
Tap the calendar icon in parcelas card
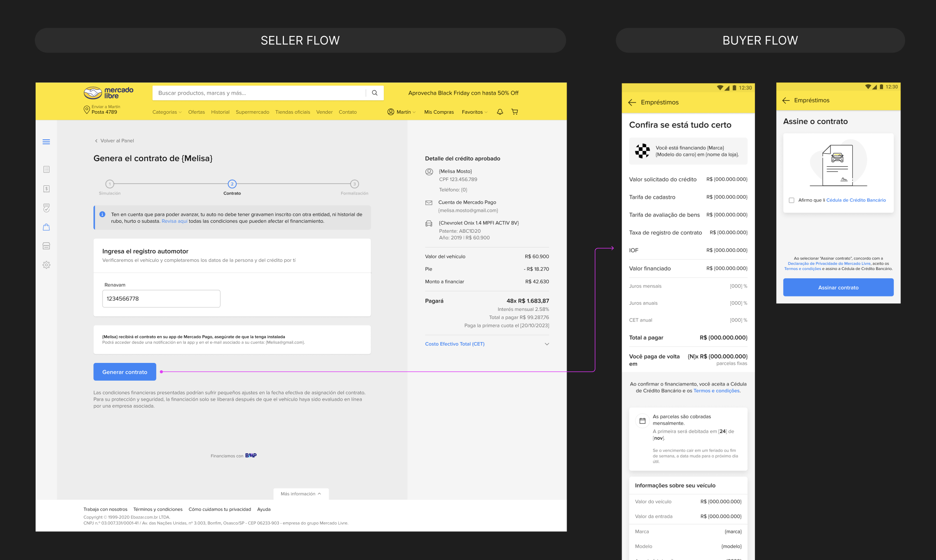643,421
